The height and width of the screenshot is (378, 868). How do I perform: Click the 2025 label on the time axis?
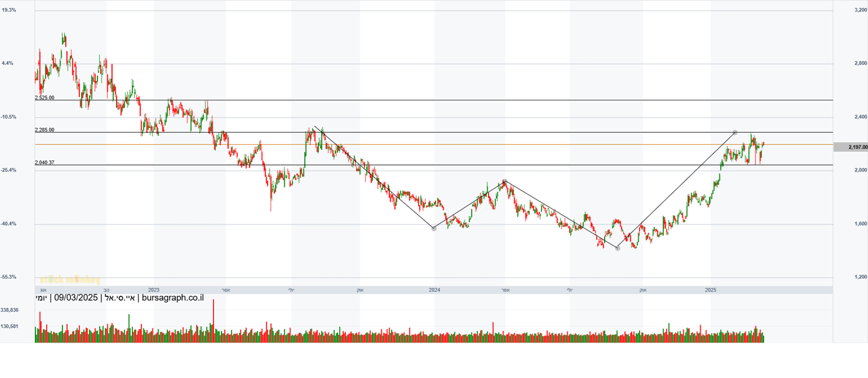(x=710, y=289)
